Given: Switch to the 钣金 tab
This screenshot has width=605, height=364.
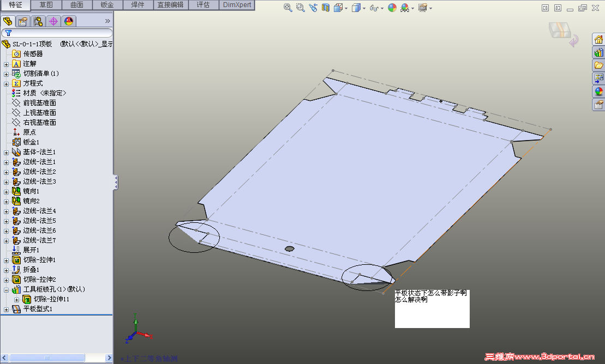Looking at the screenshot, I should point(107,5).
